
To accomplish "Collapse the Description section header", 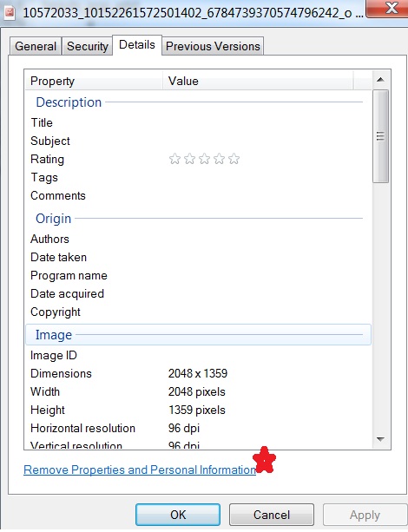I will coord(199,102).
